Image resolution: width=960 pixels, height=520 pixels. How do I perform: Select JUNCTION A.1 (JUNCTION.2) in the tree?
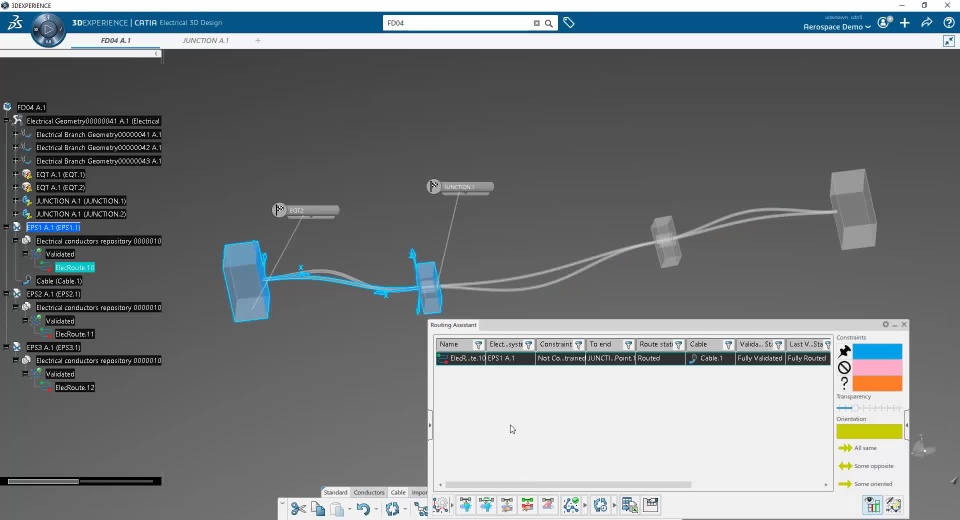pyautogui.click(x=81, y=214)
